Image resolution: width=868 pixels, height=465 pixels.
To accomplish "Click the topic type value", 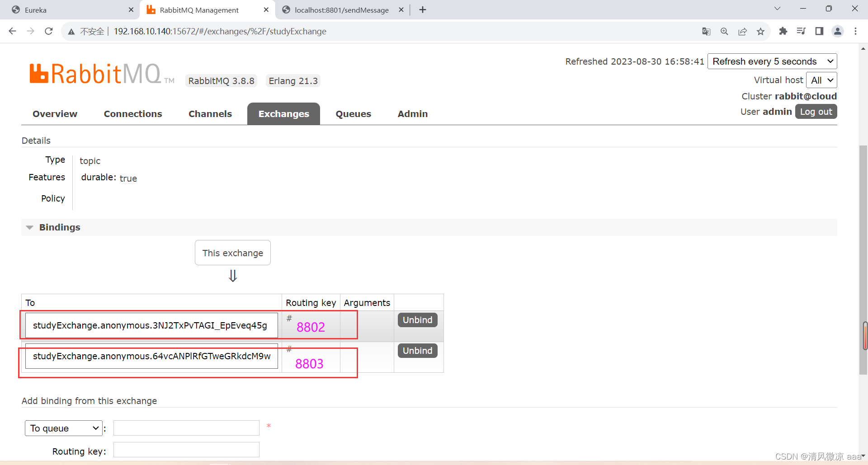I will click(x=90, y=161).
